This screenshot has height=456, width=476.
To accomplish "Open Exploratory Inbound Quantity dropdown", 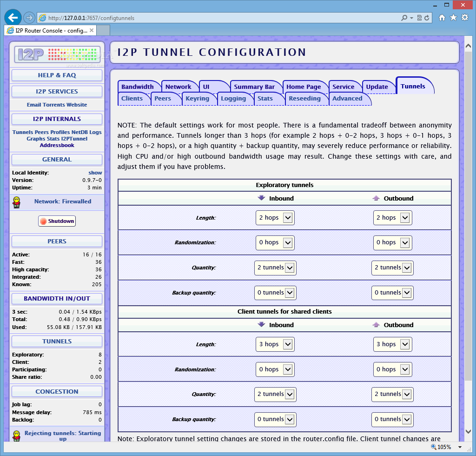I will [275, 268].
